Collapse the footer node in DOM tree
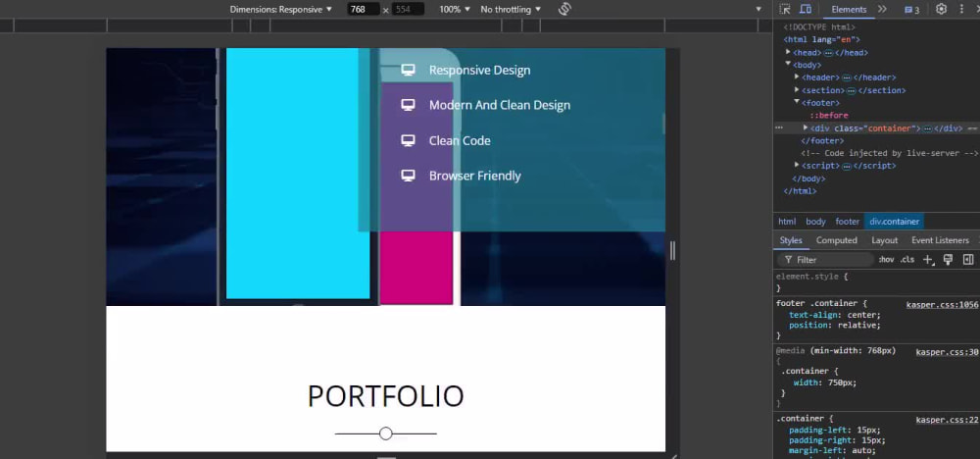Viewport: 980px width, 459px height. [797, 103]
